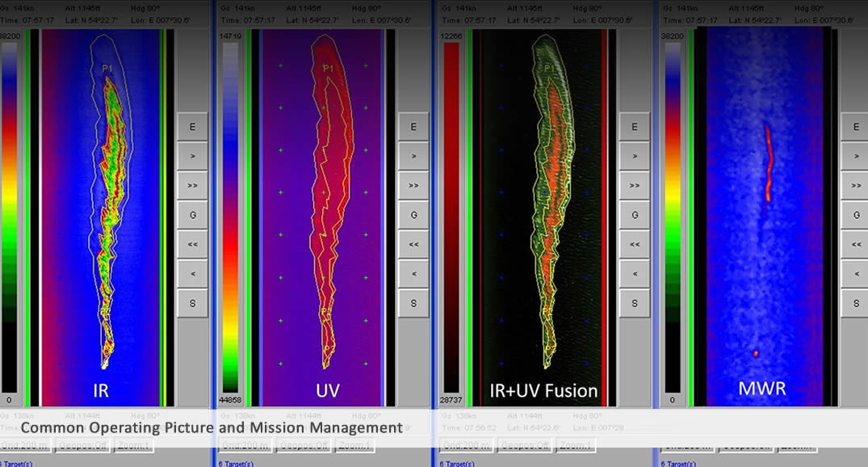Viewport: 868px width, 467px height.
Task: Click the Zoom:1 button below the Fusion panel
Action: click(575, 445)
